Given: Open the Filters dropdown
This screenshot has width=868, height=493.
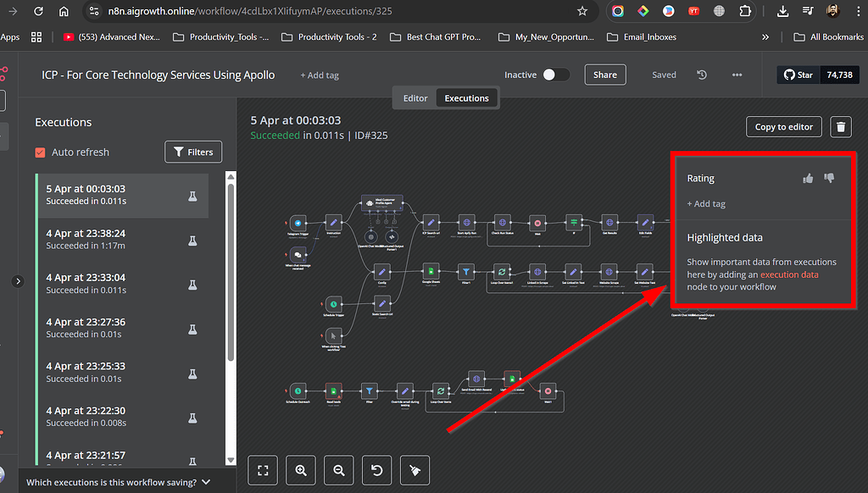Looking at the screenshot, I should point(193,152).
